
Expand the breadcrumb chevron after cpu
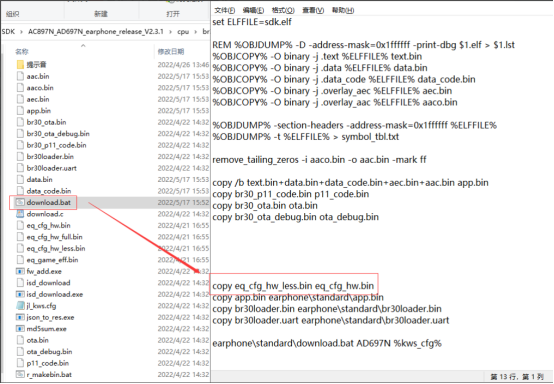(196, 32)
